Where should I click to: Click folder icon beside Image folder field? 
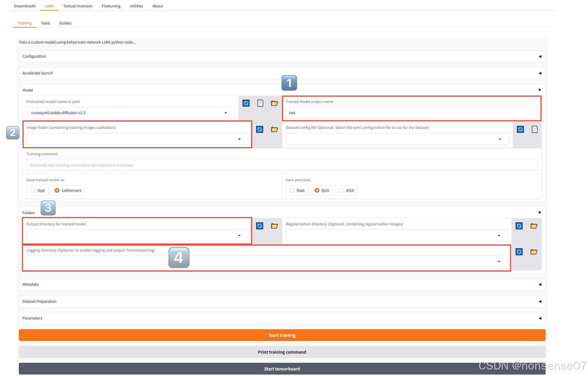[x=274, y=129]
